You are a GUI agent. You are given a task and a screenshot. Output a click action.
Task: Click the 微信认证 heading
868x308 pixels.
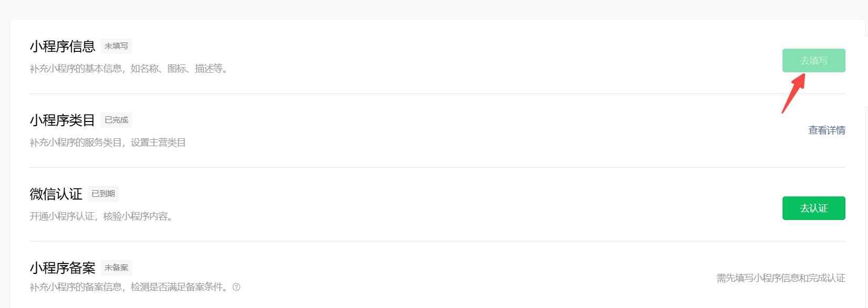click(x=56, y=194)
